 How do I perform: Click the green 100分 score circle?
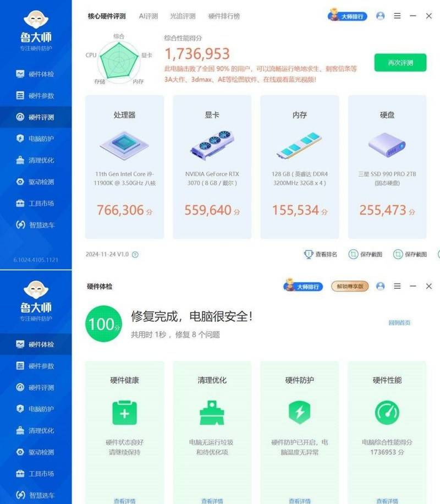tap(103, 324)
